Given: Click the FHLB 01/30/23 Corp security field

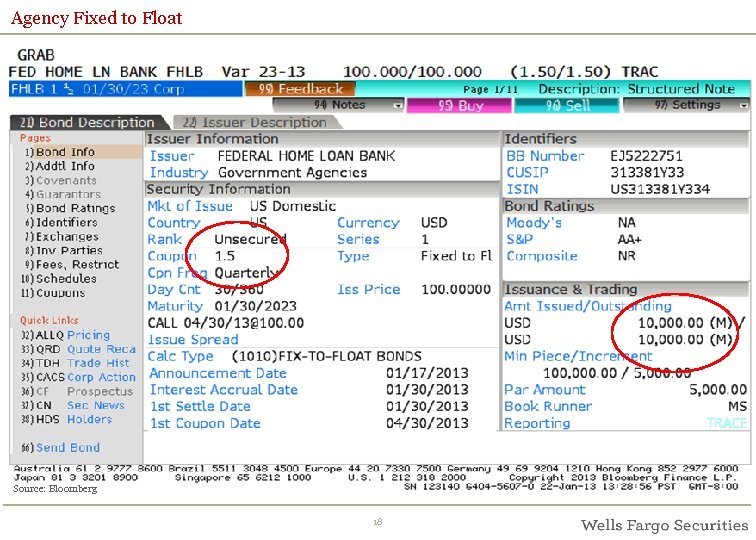Looking at the screenshot, I should point(125,89).
